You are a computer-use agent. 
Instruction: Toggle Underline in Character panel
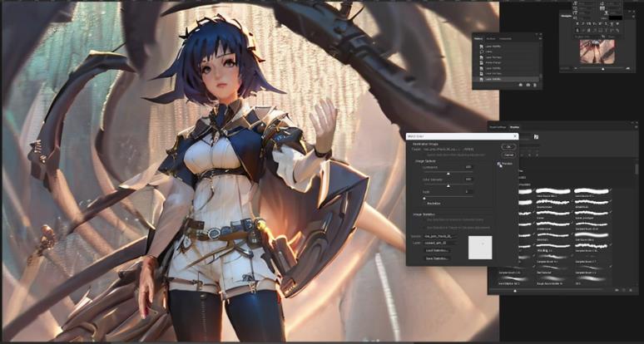(x=612, y=23)
